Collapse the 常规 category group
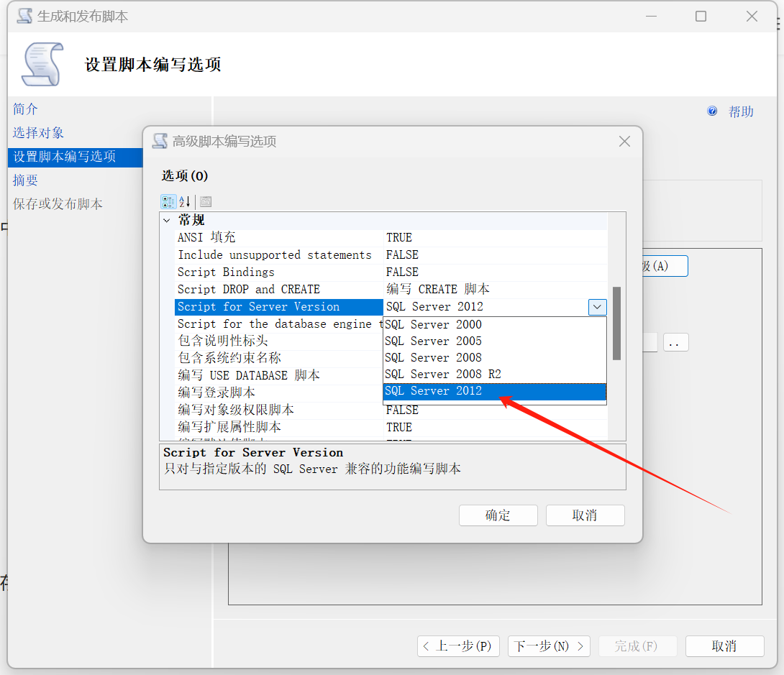 (166, 221)
